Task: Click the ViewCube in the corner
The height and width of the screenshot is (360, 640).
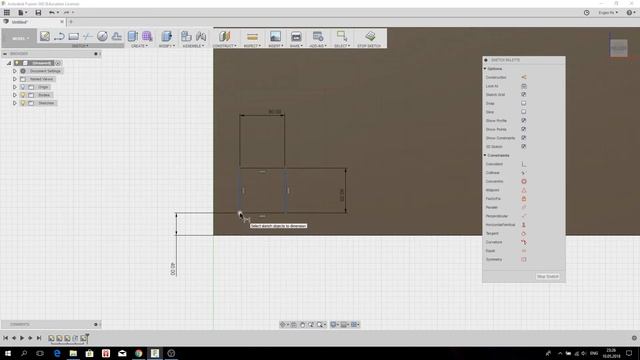Action: tap(619, 48)
